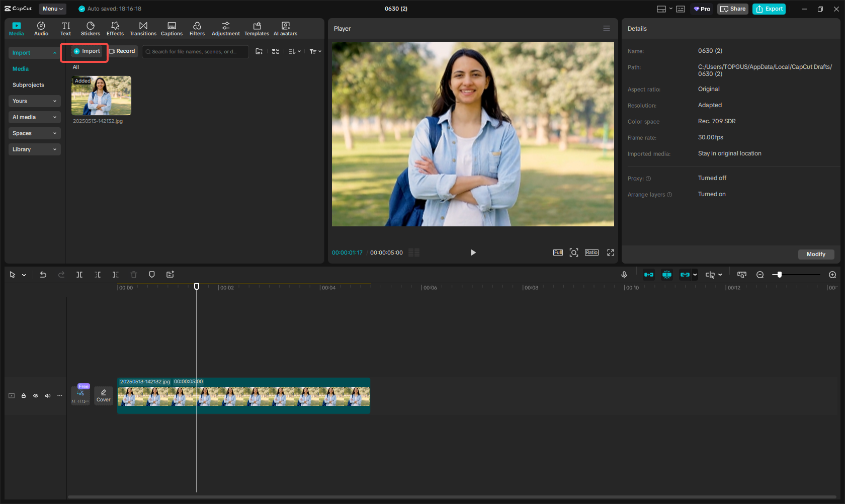845x504 pixels.
Task: Toggle the track lock icon
Action: (x=24, y=396)
